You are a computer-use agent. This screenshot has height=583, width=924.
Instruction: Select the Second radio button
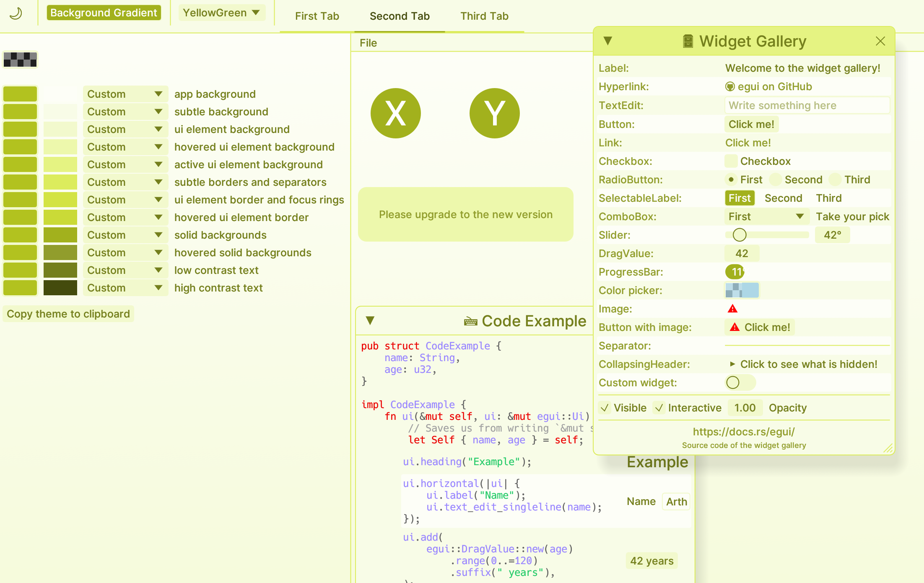pos(776,180)
